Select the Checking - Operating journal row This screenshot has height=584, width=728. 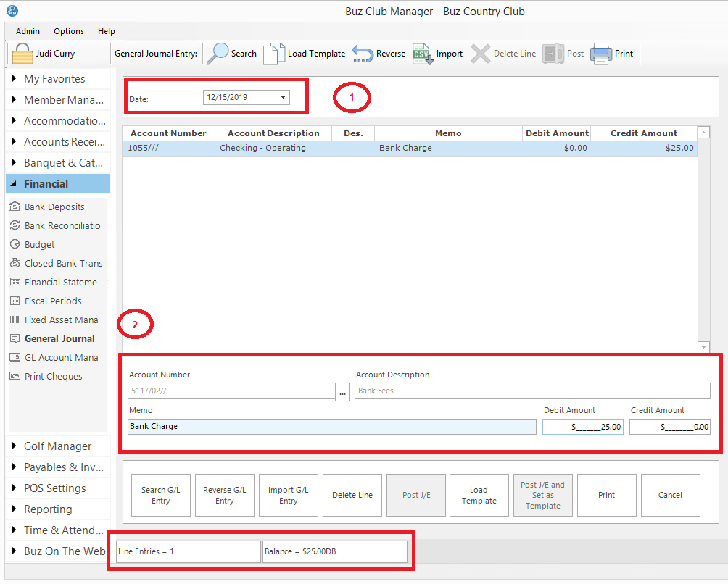(x=410, y=149)
